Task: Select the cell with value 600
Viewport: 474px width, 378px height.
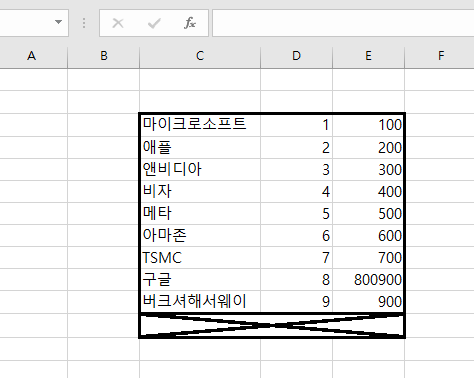Action: (x=368, y=235)
